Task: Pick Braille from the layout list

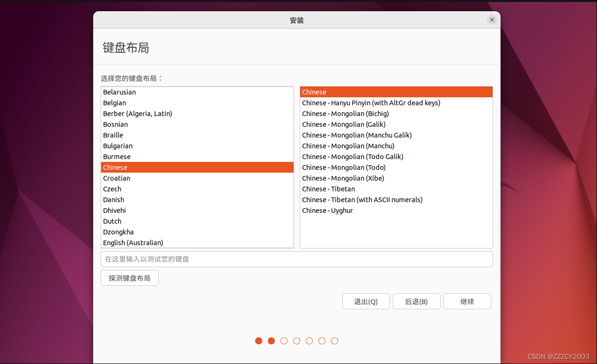Action: (113, 135)
